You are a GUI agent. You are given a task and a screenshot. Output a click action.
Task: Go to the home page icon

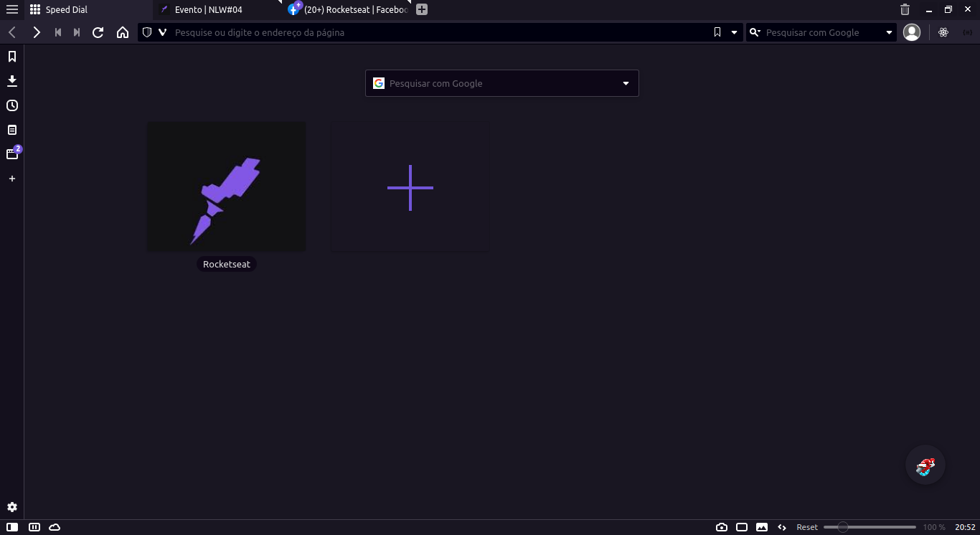(123, 32)
